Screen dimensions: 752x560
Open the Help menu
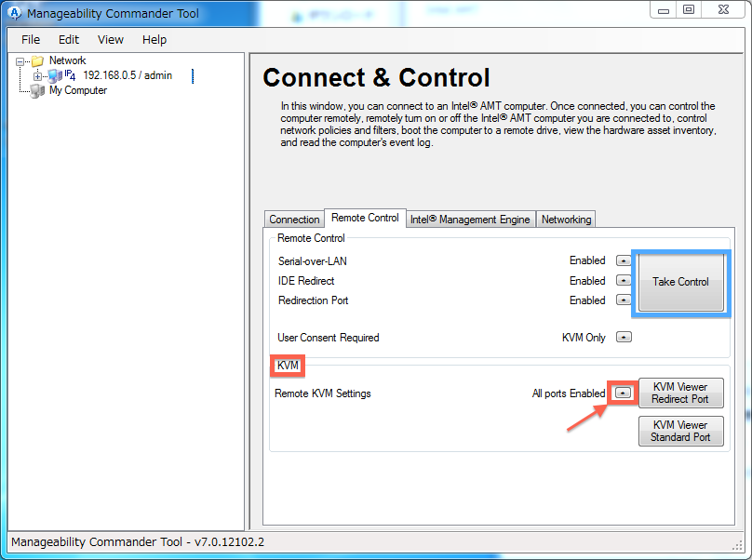tap(154, 40)
